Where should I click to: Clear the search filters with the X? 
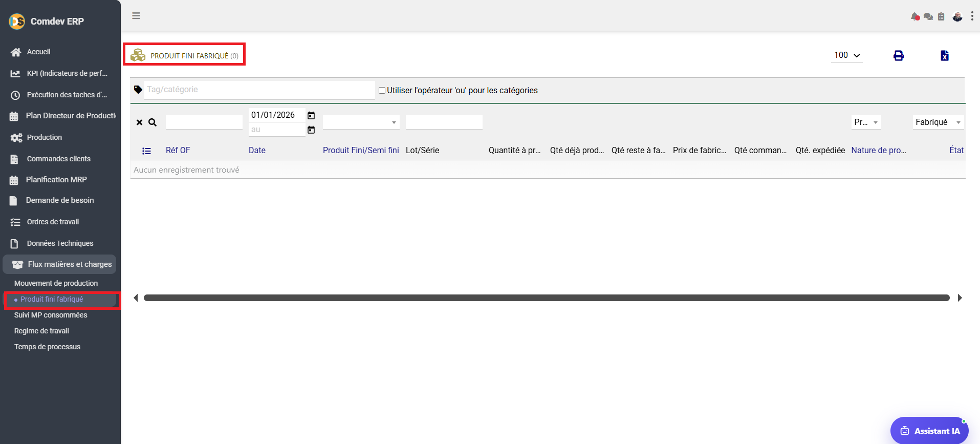pos(139,122)
